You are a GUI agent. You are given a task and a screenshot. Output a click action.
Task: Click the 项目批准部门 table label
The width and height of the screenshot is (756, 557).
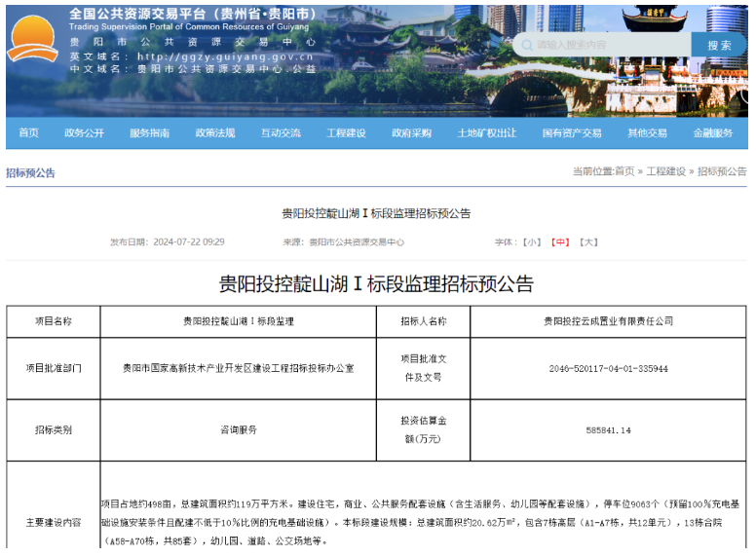pos(53,368)
